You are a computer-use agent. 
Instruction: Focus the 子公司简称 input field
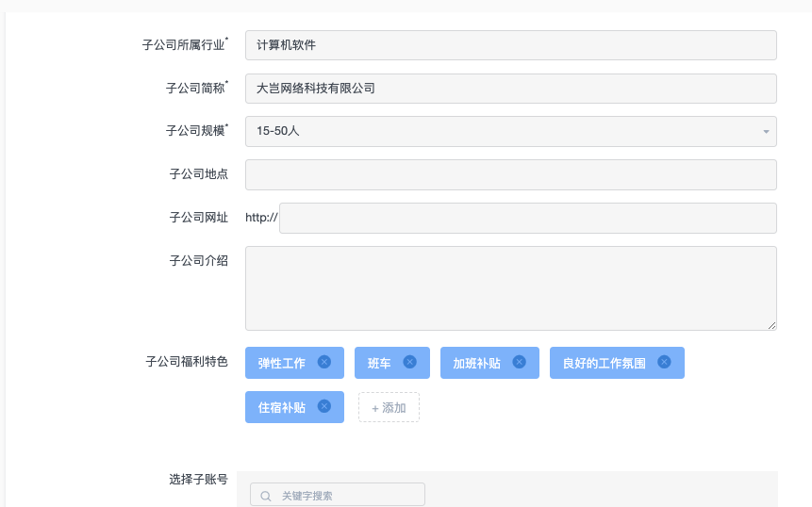tap(510, 89)
